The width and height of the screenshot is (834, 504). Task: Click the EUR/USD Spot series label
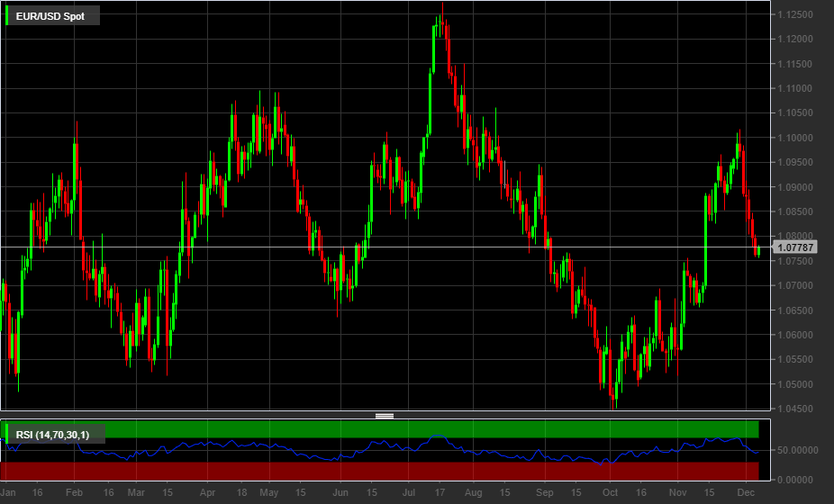[50, 16]
